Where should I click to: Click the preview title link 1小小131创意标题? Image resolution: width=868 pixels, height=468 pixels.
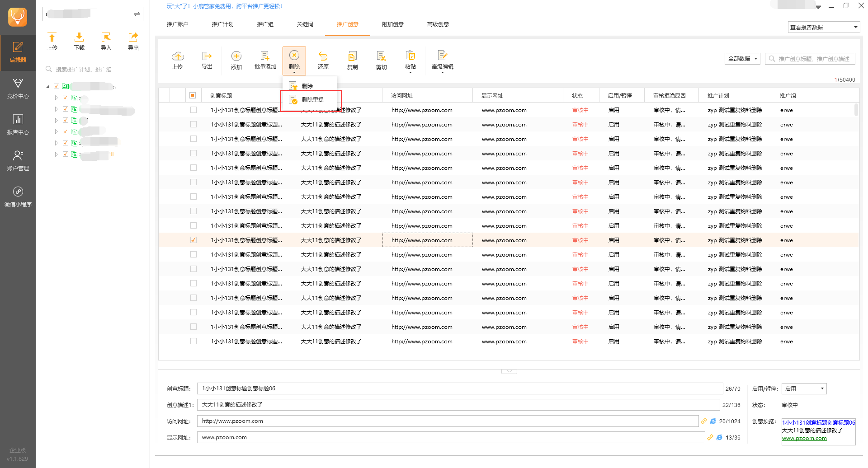pyautogui.click(x=819, y=423)
